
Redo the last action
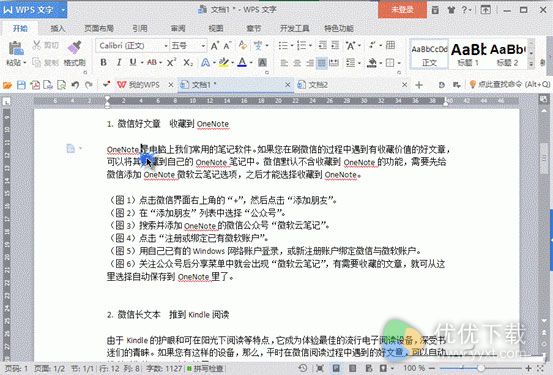point(89,85)
